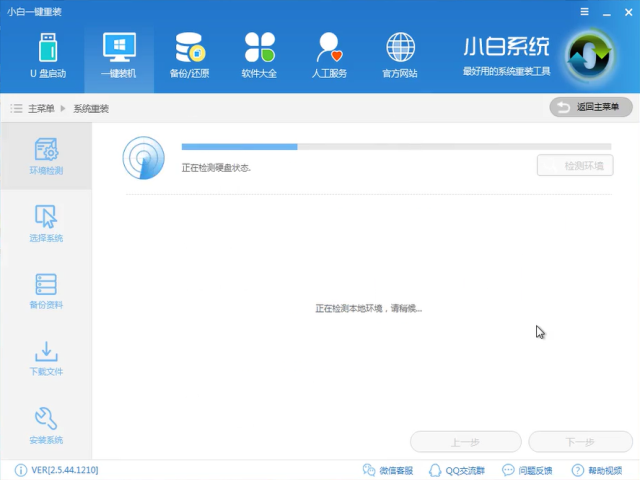Image resolution: width=640 pixels, height=480 pixels.
Task: Select the 安装系统 sidebar step
Action: pyautogui.click(x=46, y=425)
